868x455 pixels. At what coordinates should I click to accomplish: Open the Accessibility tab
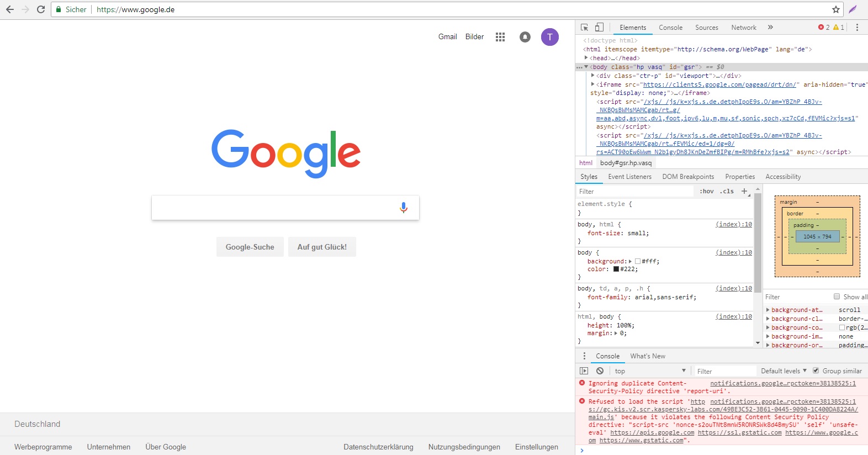(783, 177)
